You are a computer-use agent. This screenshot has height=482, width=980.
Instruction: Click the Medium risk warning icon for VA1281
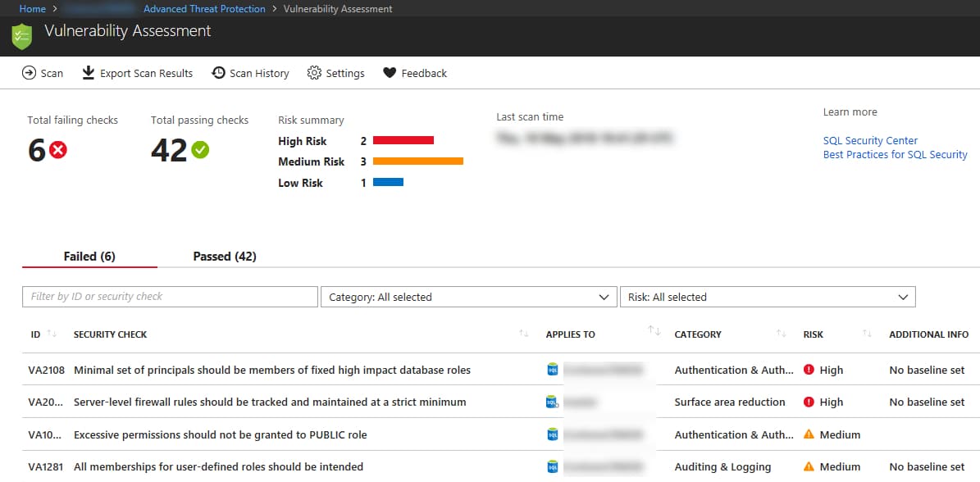point(808,466)
